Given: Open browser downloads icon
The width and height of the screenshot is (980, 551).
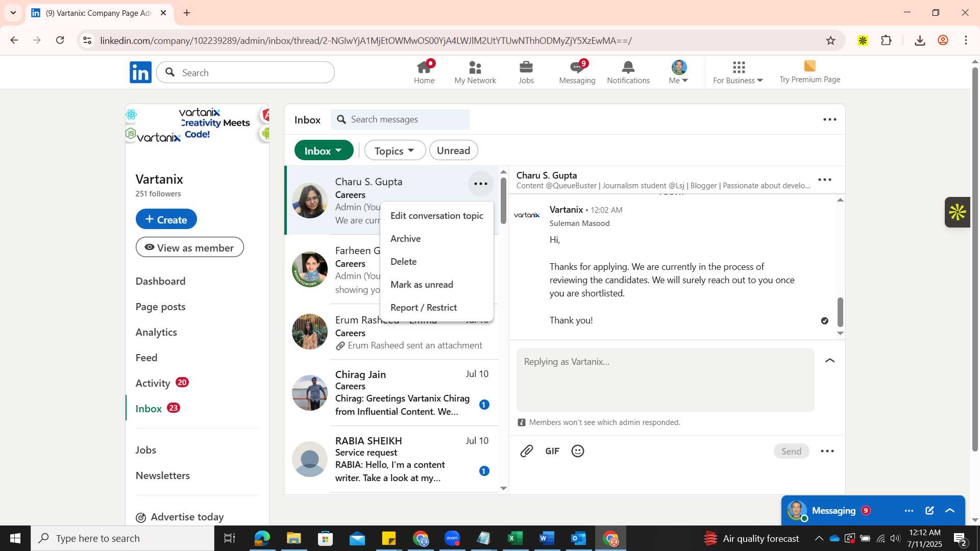Looking at the screenshot, I should pyautogui.click(x=920, y=40).
